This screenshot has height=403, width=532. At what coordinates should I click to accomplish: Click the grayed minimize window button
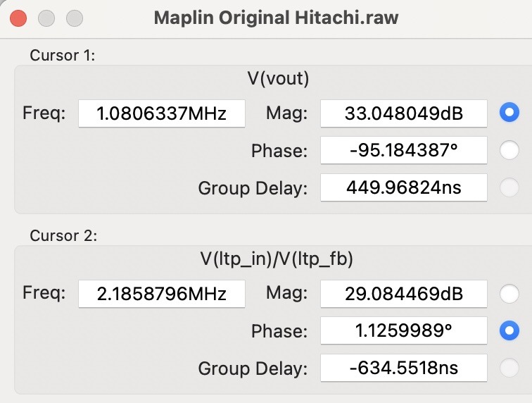point(46,18)
